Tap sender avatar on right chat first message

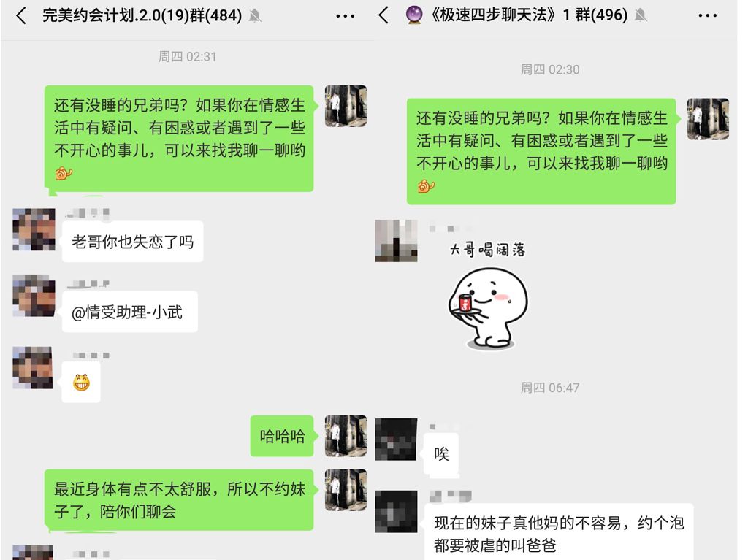point(708,119)
